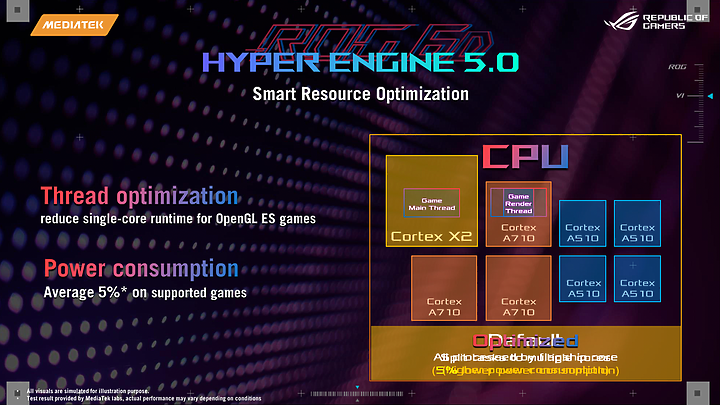Click the Game Render Thread box

518,202
